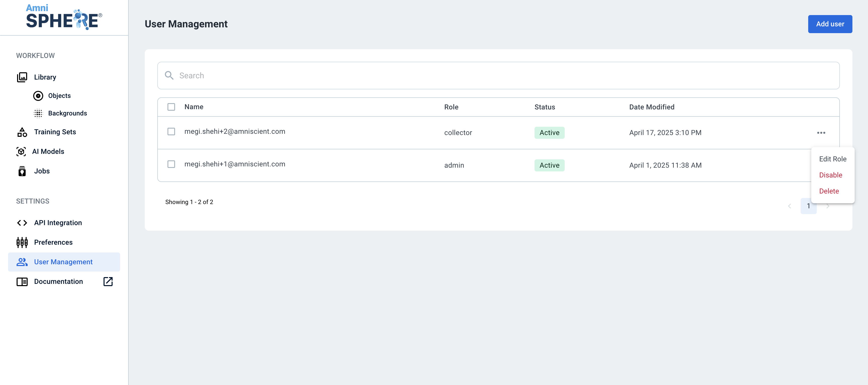
Task: Toggle the select-all checkbox in the table header
Action: pos(171,107)
